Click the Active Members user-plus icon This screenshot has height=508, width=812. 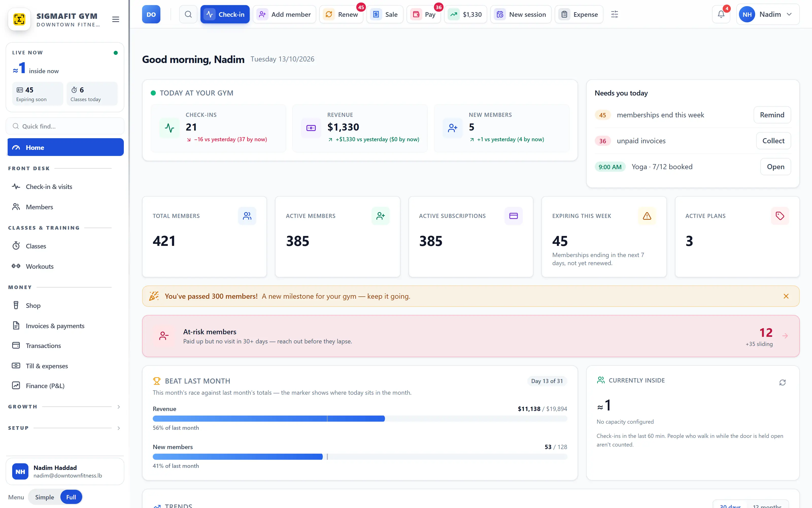[381, 216]
